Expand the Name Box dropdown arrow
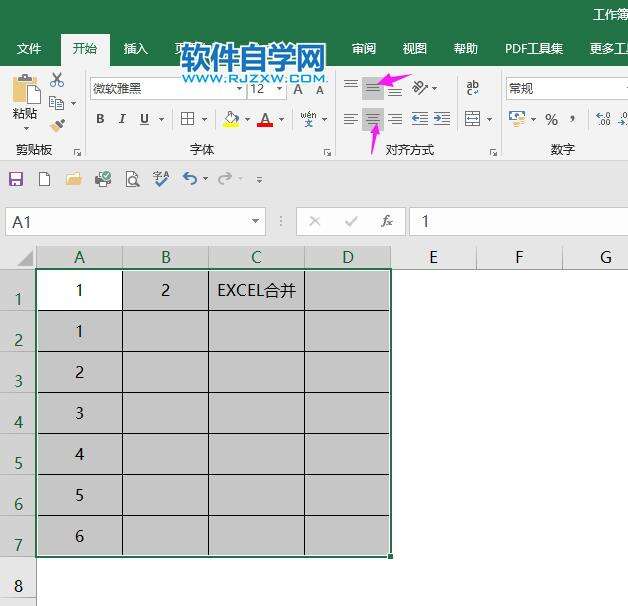The height and width of the screenshot is (606, 628). coord(256,222)
